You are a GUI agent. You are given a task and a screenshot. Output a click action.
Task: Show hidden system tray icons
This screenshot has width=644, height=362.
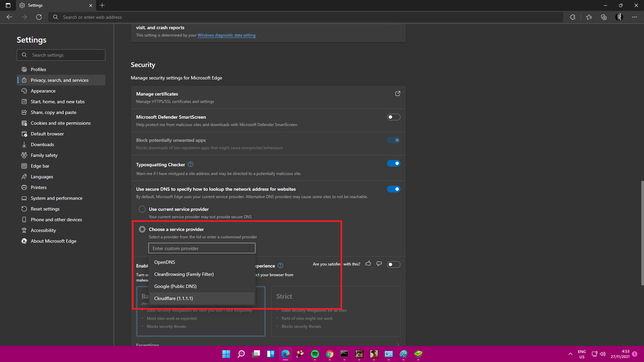click(x=570, y=354)
